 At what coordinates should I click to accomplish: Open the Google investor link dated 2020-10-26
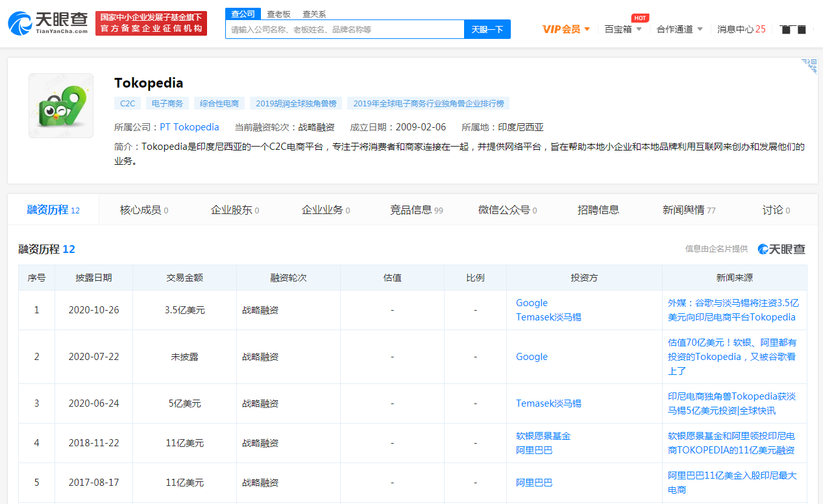pyautogui.click(x=532, y=303)
